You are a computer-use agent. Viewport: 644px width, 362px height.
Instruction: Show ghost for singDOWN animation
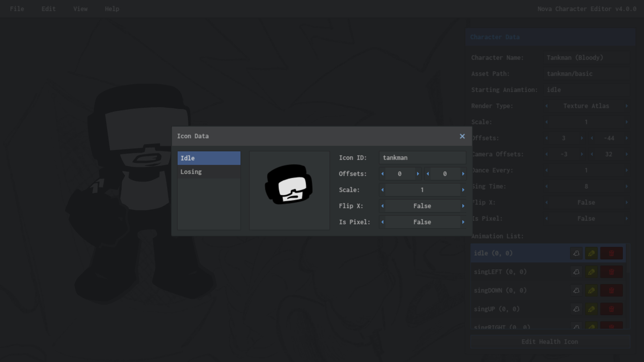tap(576, 290)
